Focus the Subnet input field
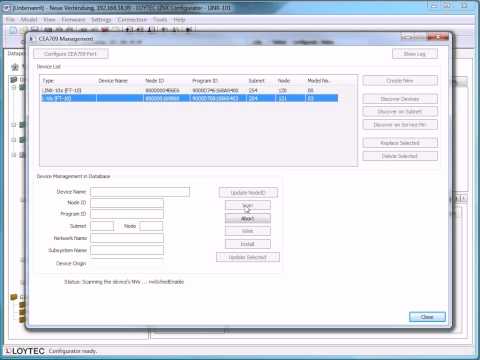This screenshot has width=480, height=360. point(102,226)
